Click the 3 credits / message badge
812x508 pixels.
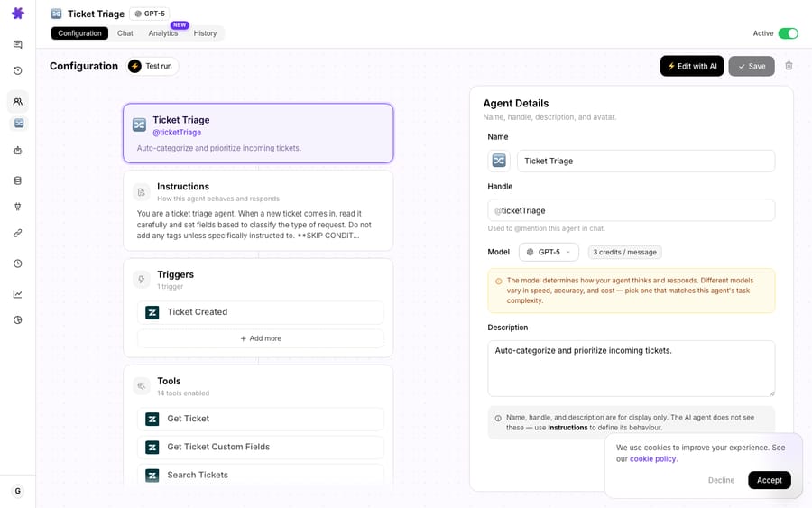tap(624, 252)
